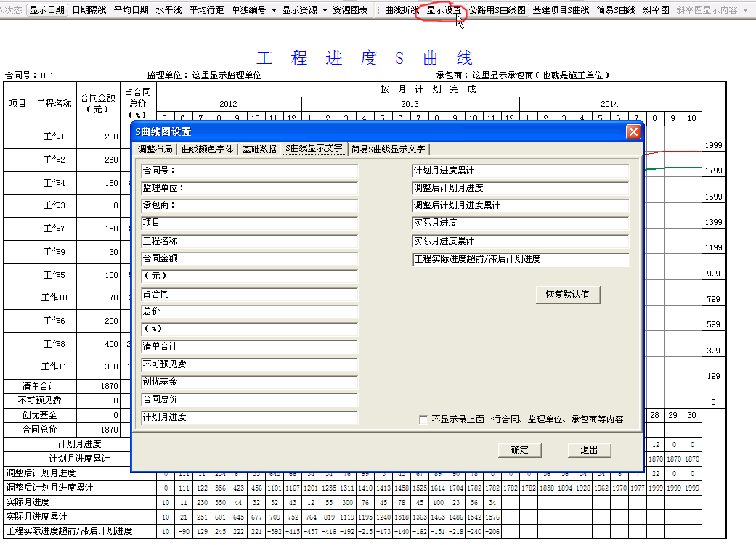Select 平均日期 toolbar item
The image size is (756, 545).
tap(131, 9)
